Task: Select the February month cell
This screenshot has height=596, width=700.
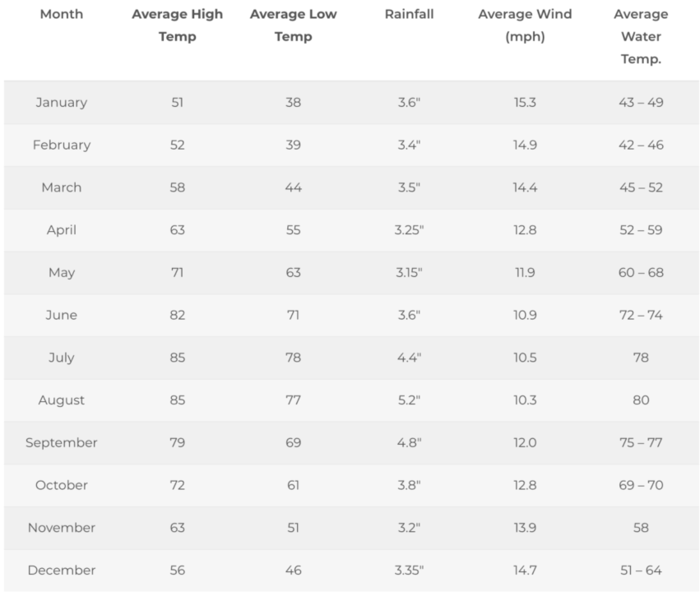Action: point(62,145)
